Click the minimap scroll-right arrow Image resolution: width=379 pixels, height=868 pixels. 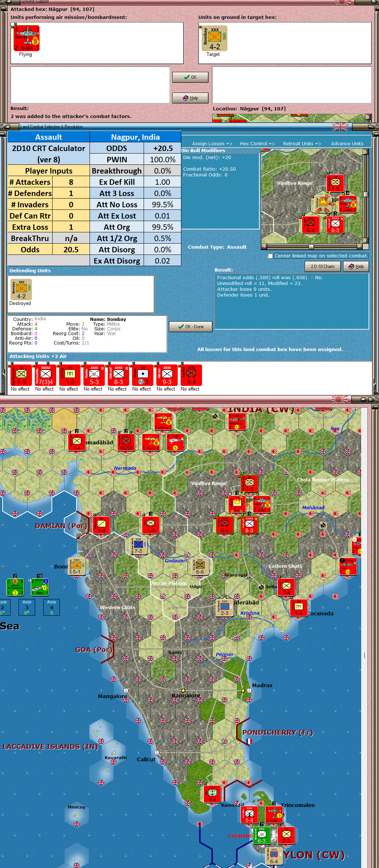pos(359,246)
